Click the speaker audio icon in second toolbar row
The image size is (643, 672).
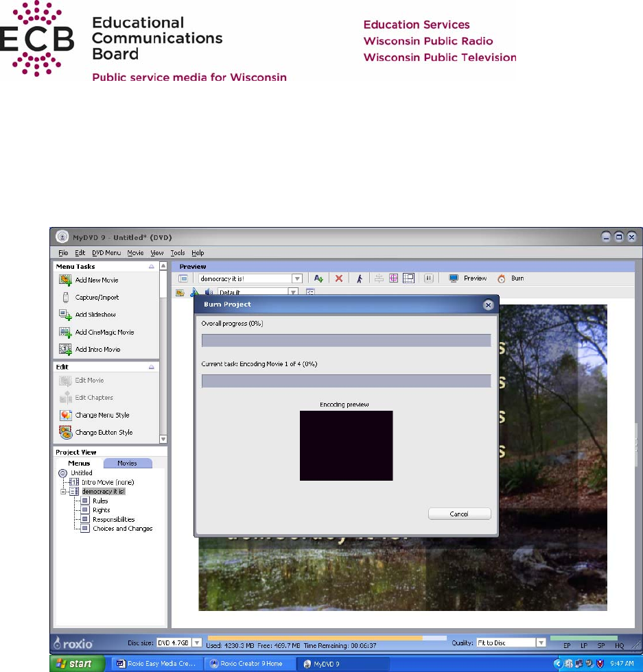pos(209,292)
